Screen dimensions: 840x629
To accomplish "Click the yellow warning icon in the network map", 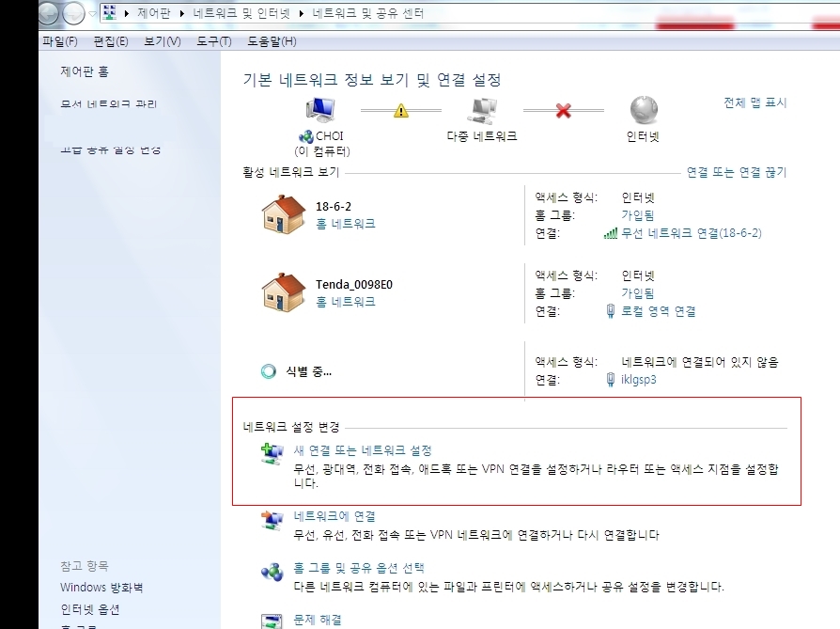I will (401, 111).
